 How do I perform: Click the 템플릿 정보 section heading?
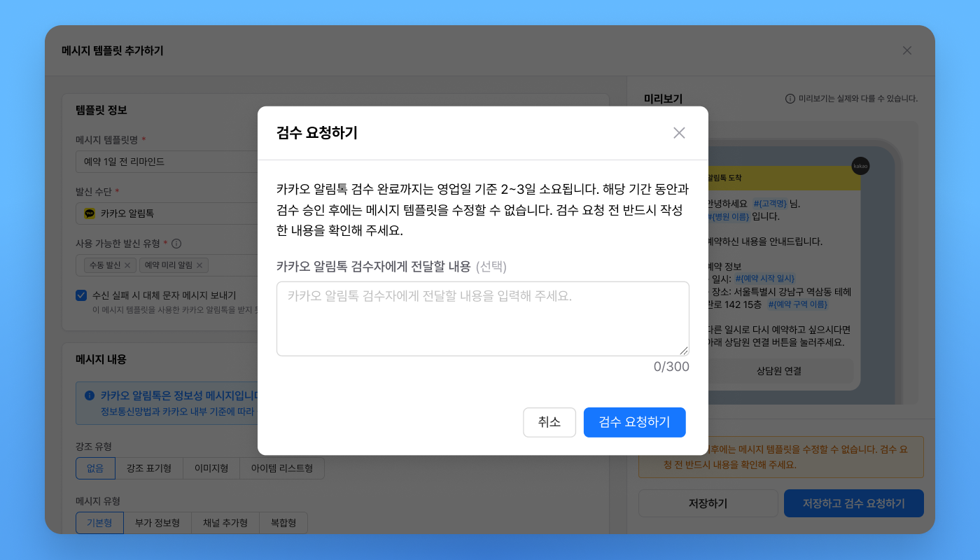click(x=101, y=110)
